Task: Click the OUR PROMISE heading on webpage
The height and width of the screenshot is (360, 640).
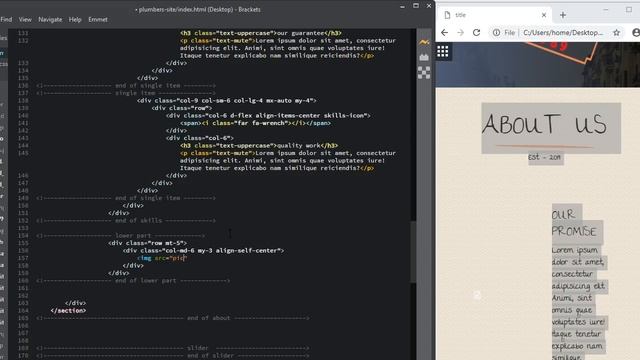Action: click(x=573, y=223)
